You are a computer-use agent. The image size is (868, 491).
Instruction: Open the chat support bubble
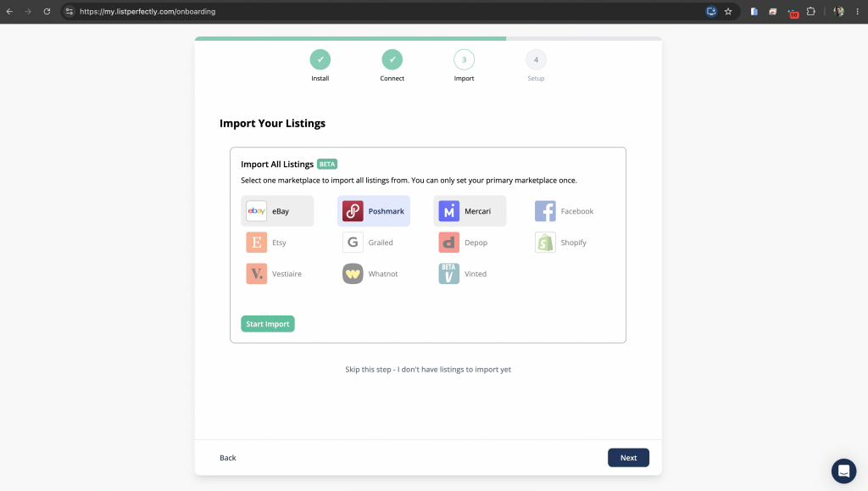click(x=843, y=471)
